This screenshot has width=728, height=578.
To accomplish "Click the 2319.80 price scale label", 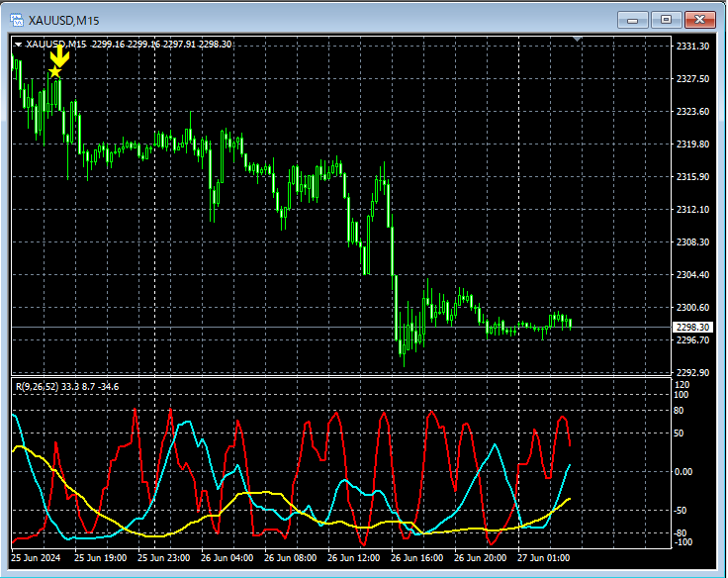I will (692, 144).
